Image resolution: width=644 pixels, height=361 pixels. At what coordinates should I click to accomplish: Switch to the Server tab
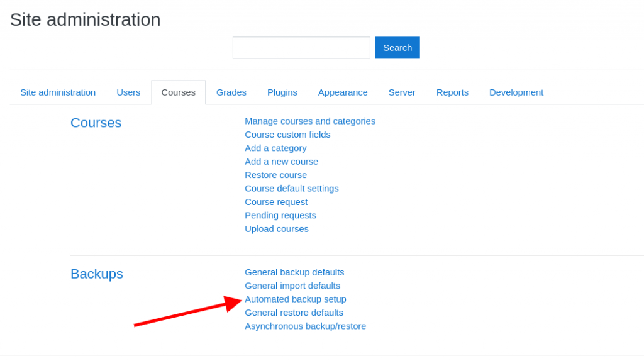coord(401,92)
